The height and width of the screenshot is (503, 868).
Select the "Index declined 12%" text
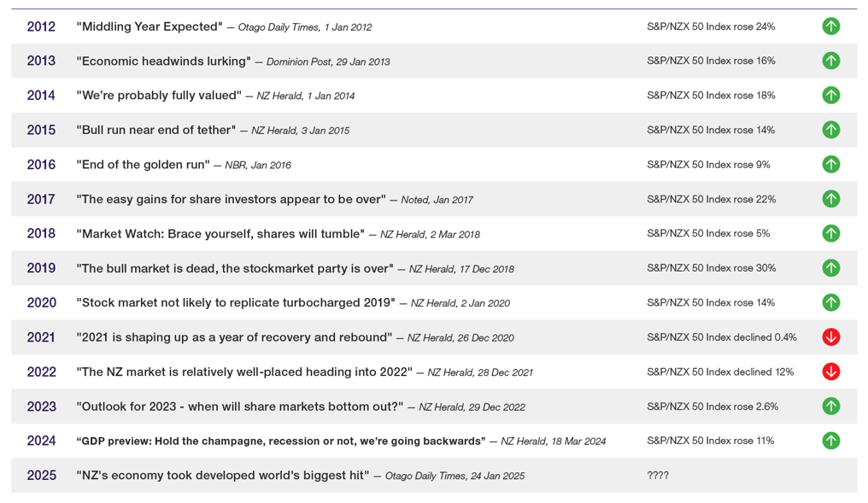click(x=720, y=371)
